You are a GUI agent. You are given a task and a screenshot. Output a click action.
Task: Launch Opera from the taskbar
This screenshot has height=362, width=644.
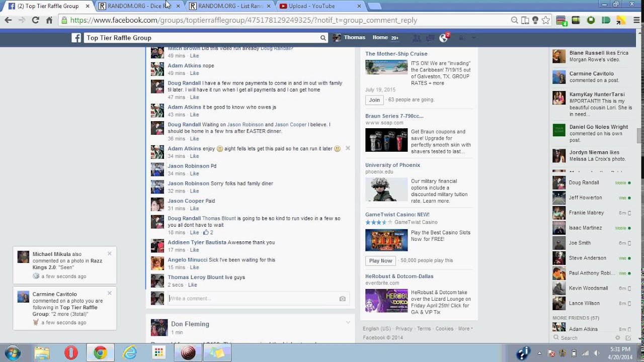coord(71,353)
